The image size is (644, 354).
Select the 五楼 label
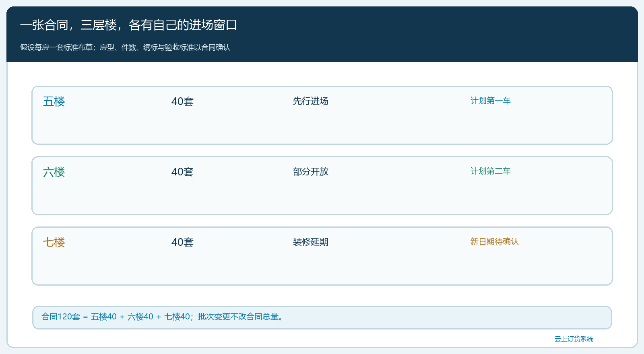tap(54, 101)
